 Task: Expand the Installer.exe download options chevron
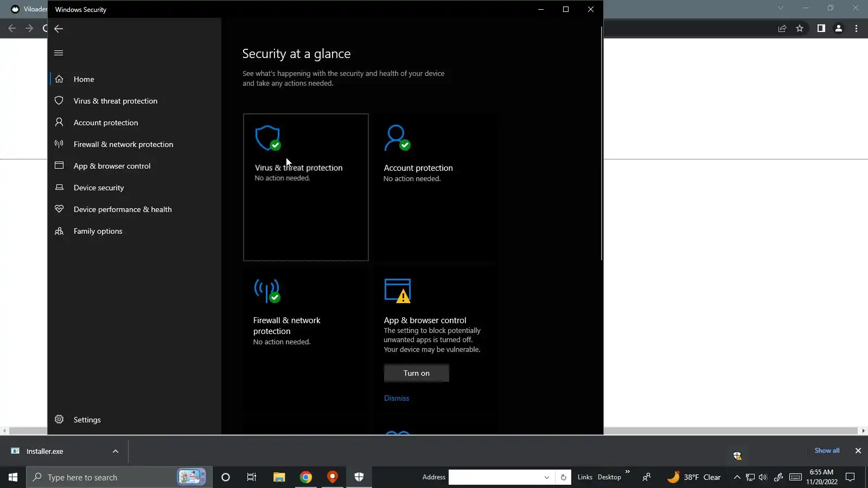click(116, 451)
